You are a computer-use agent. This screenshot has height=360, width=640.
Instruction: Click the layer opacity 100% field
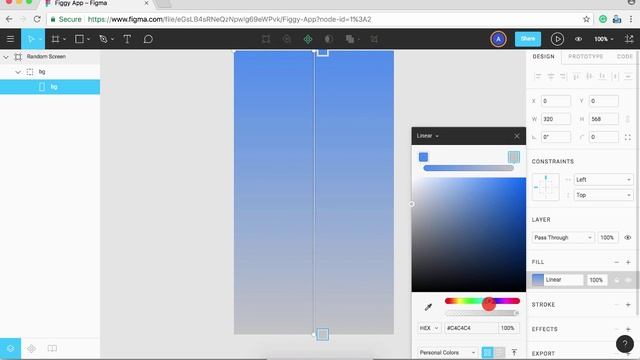pos(607,238)
